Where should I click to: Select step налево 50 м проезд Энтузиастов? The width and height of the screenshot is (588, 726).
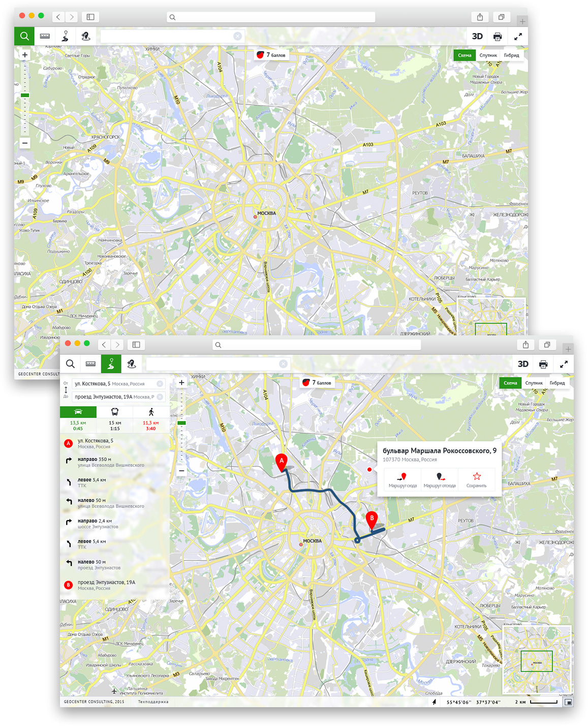click(x=114, y=564)
